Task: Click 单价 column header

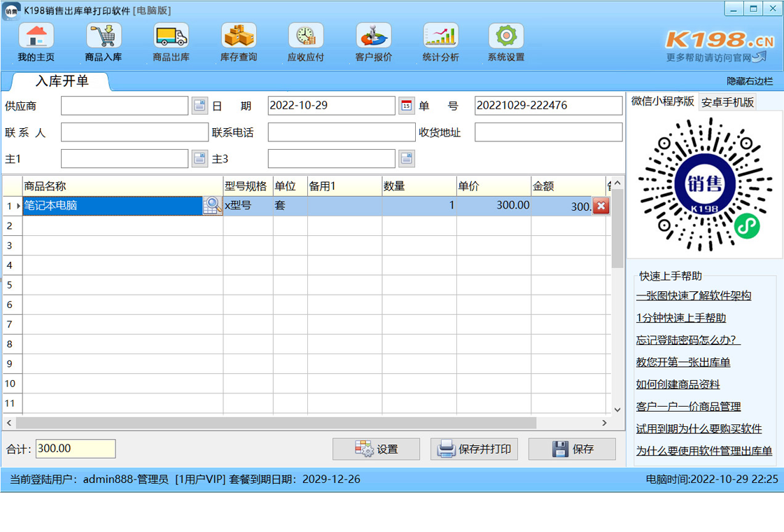Action: coord(493,186)
